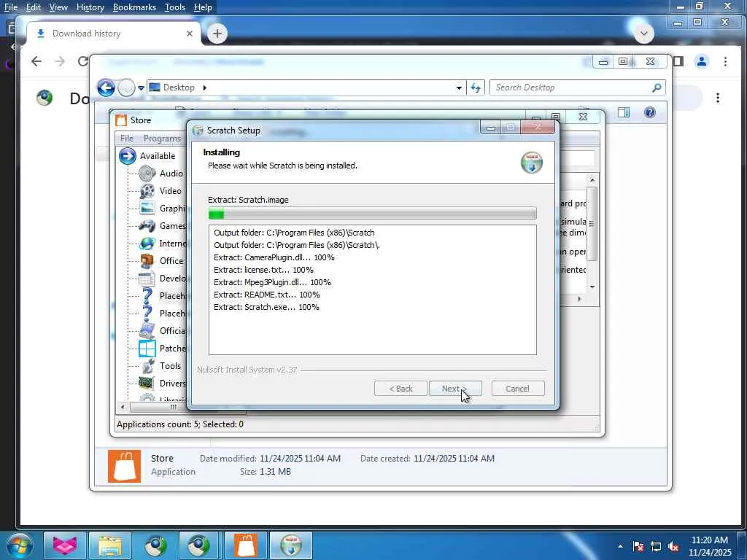
Task: Show hidden tray icons arrow
Action: pos(620,546)
